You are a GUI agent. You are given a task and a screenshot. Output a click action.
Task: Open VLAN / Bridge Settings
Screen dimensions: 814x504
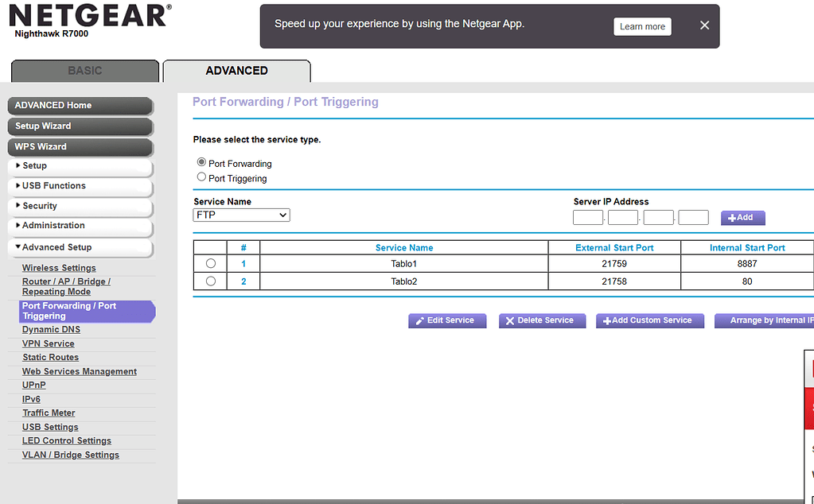(x=71, y=455)
